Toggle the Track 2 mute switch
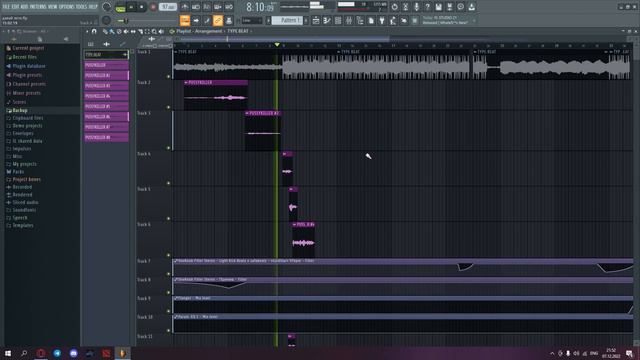 [x=168, y=107]
